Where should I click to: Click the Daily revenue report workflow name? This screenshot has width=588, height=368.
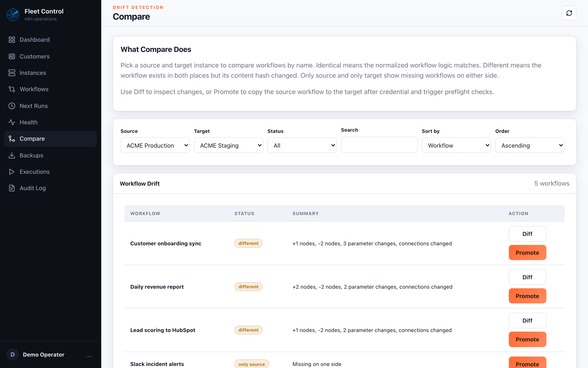pyautogui.click(x=157, y=287)
